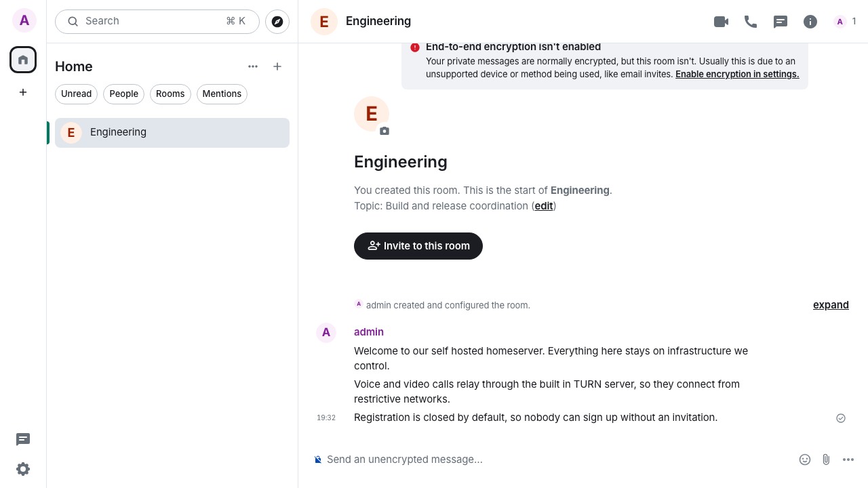This screenshot has width=868, height=488.
Task: Click the room header Engineering avatar
Action: pos(324,22)
